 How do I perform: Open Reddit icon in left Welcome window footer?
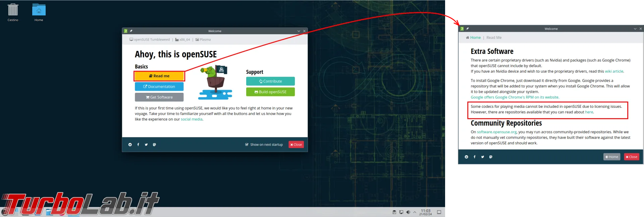(130, 145)
